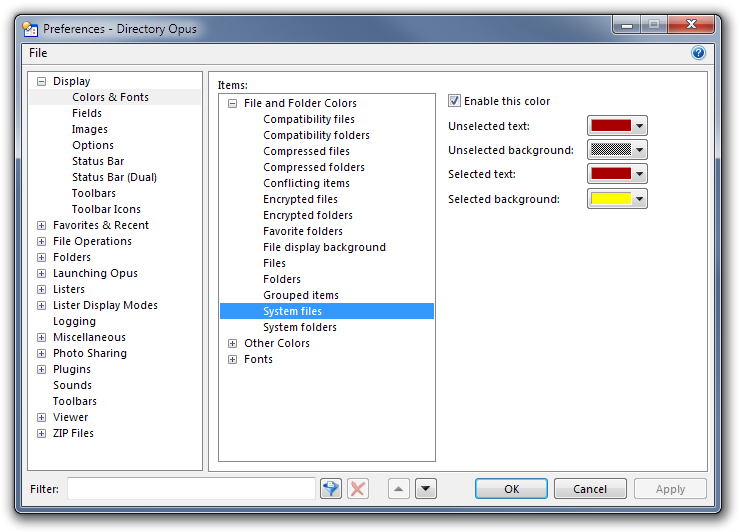Open the blue help question mark icon

pyautogui.click(x=698, y=53)
